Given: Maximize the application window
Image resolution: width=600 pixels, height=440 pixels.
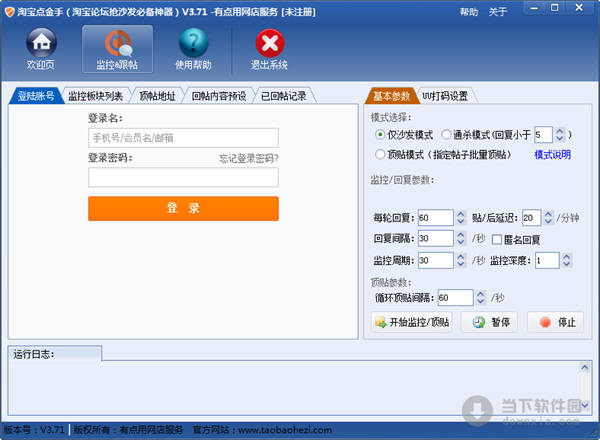Looking at the screenshot, I should tap(554, 8).
